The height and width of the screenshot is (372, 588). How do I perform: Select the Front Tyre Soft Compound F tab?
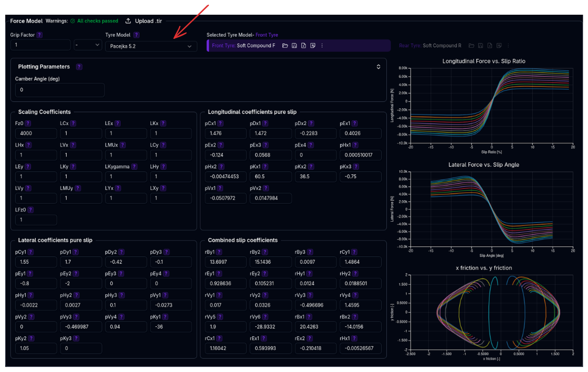(244, 46)
